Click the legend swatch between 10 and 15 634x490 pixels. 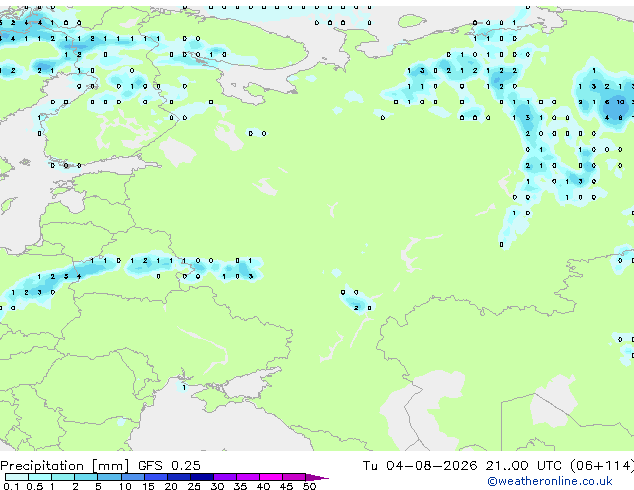coord(133,477)
